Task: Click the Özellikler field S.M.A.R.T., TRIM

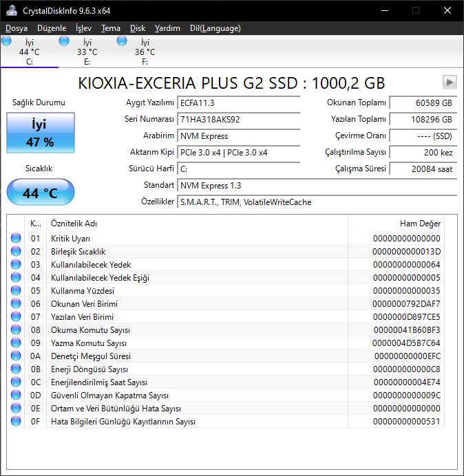Action: point(317,202)
